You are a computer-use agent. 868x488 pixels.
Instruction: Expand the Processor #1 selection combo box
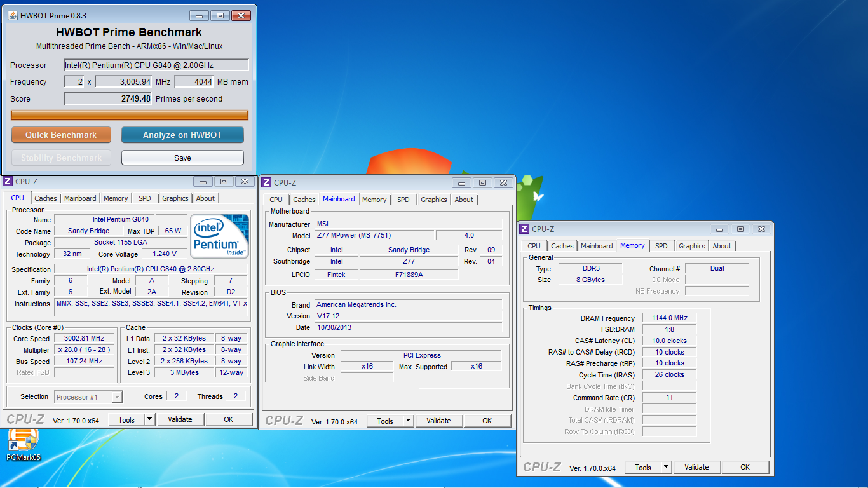88,397
